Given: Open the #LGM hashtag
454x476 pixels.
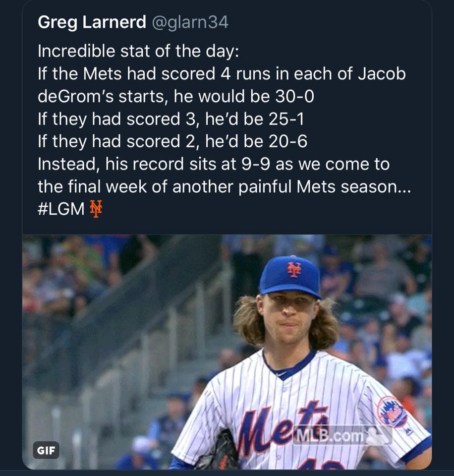Looking at the screenshot, I should click(x=61, y=209).
